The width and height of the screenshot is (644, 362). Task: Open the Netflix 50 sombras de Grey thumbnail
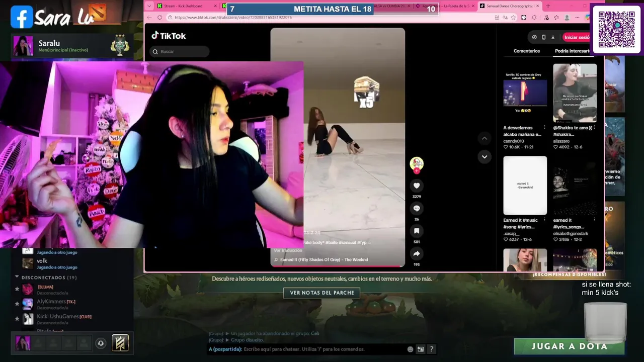[525, 93]
